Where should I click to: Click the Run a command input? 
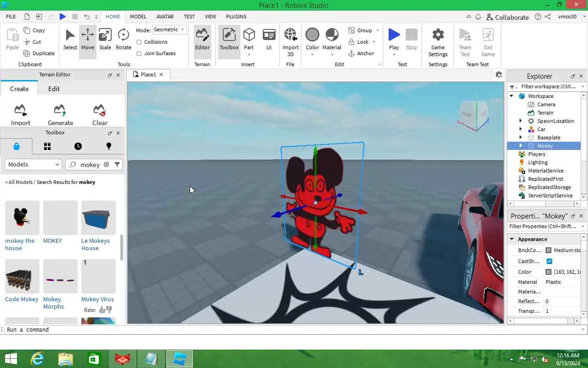[294, 329]
